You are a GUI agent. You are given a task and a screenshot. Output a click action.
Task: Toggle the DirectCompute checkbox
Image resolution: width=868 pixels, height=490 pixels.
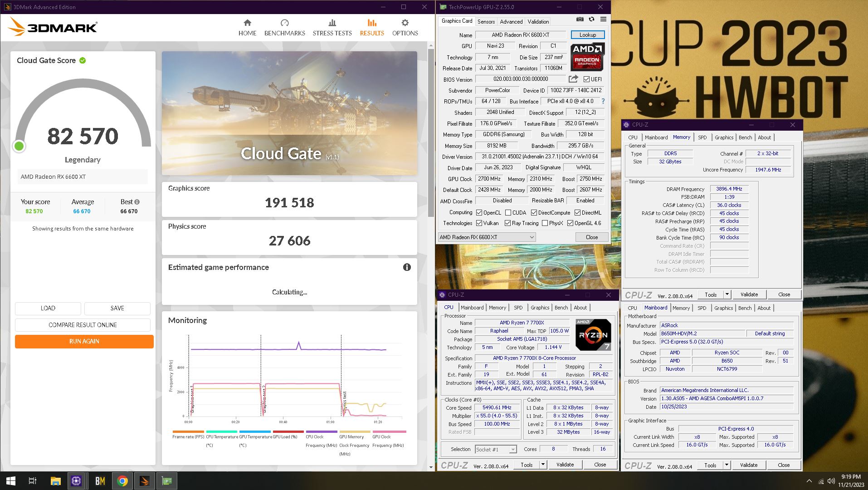(534, 212)
